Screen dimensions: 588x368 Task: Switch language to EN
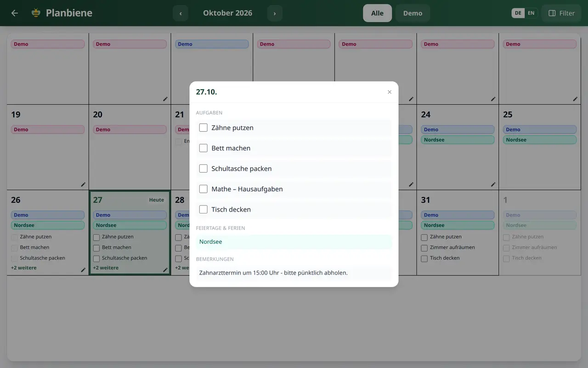click(x=531, y=13)
